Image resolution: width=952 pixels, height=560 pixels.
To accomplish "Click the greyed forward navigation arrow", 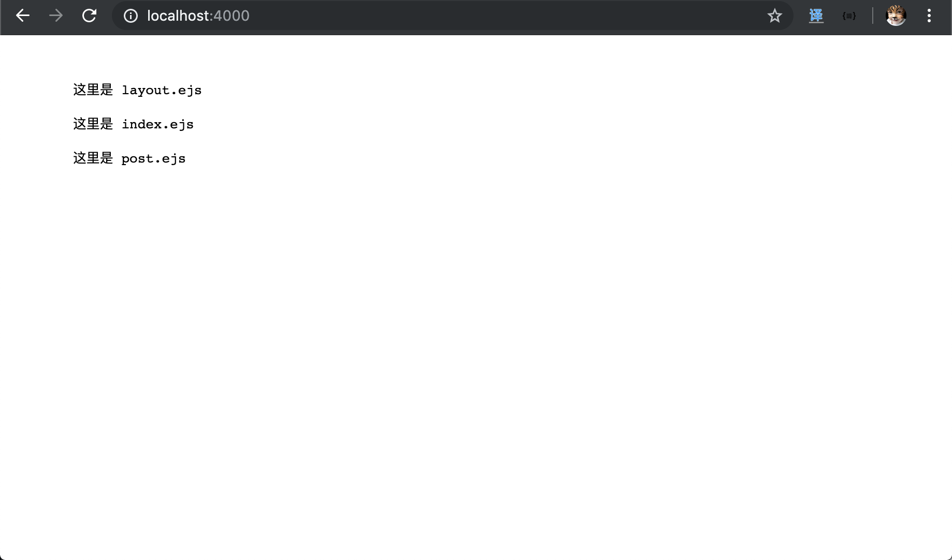I will pos(56,16).
